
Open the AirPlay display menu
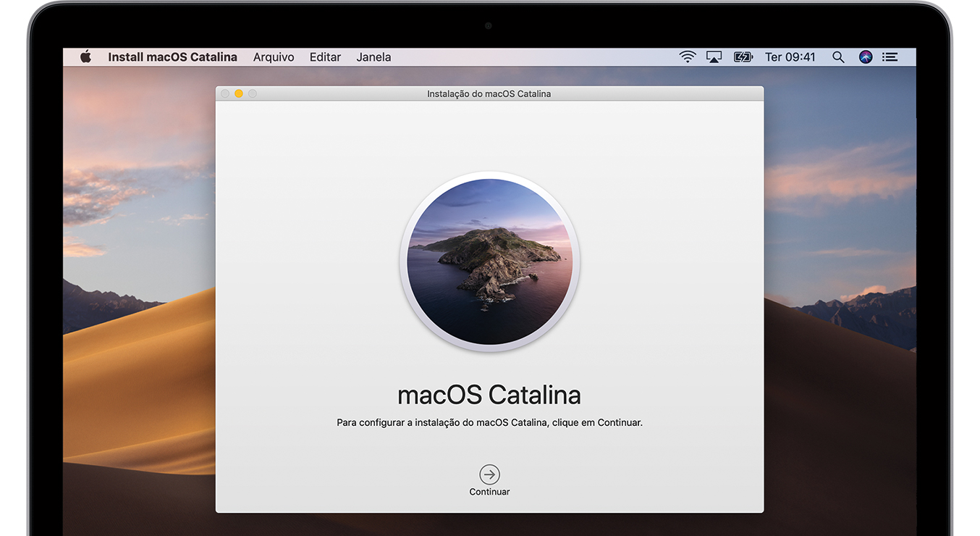pyautogui.click(x=714, y=57)
